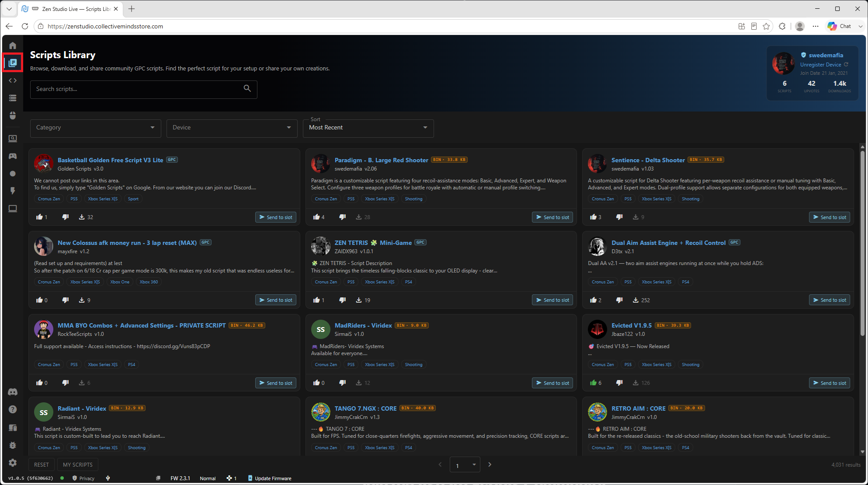Open the Sort Most Recent dropdown

[x=368, y=128]
